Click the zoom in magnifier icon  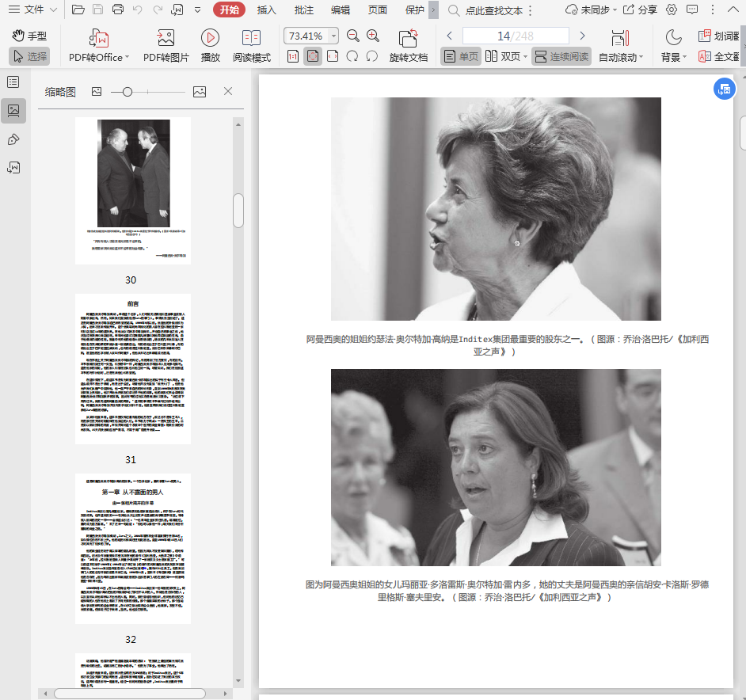[x=373, y=36]
